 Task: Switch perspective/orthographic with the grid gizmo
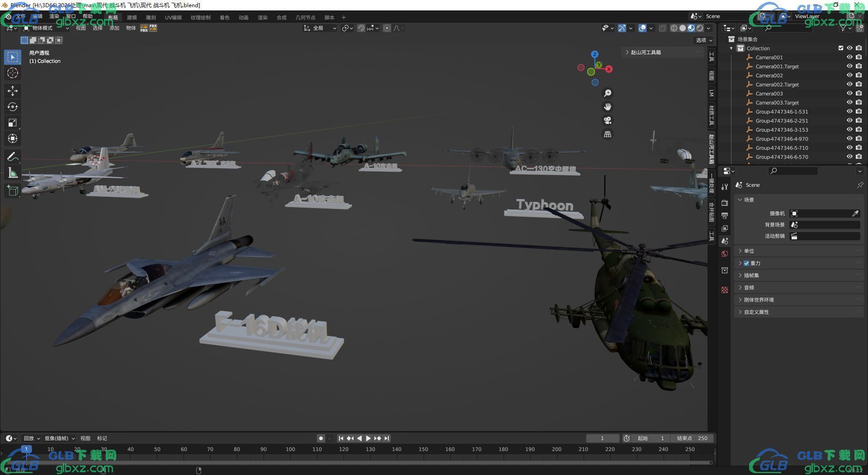(x=608, y=134)
